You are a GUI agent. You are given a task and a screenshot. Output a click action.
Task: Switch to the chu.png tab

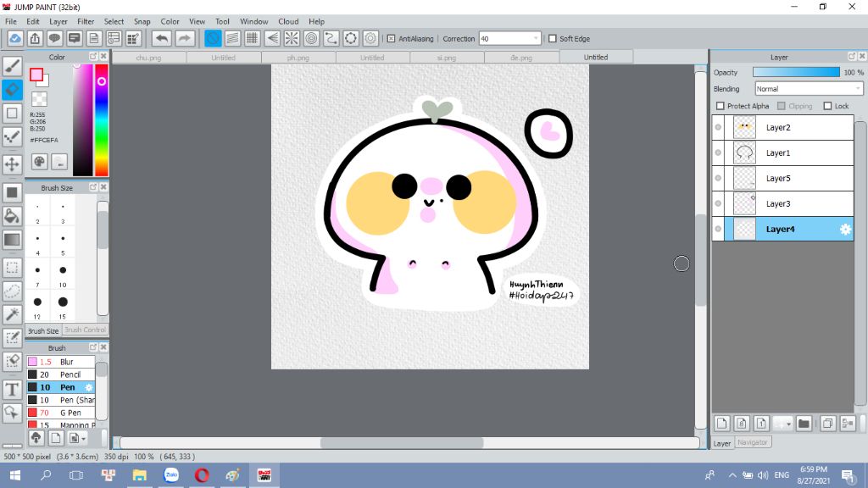click(148, 58)
